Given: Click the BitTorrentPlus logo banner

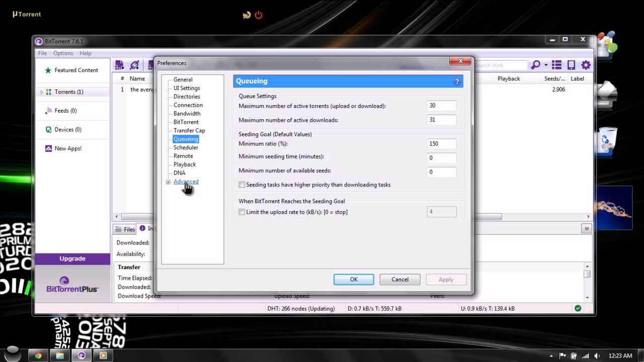Looking at the screenshot, I should click(72, 285).
